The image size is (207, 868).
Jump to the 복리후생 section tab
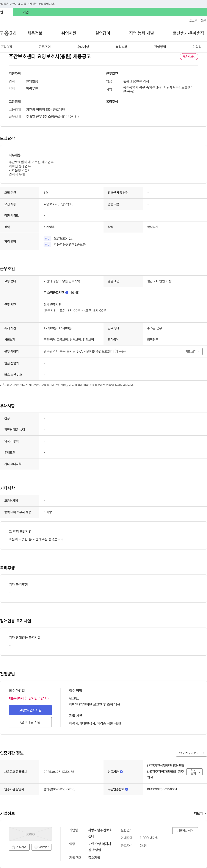pyautogui.click(x=121, y=47)
